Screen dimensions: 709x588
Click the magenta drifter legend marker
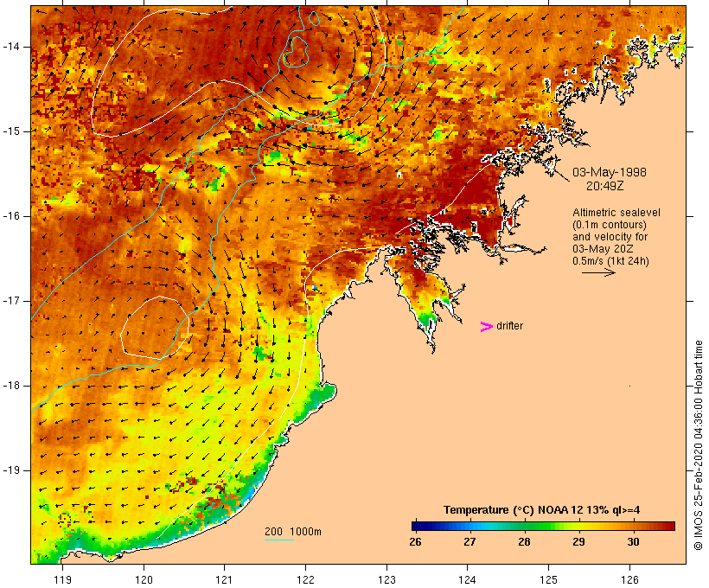tap(486, 327)
